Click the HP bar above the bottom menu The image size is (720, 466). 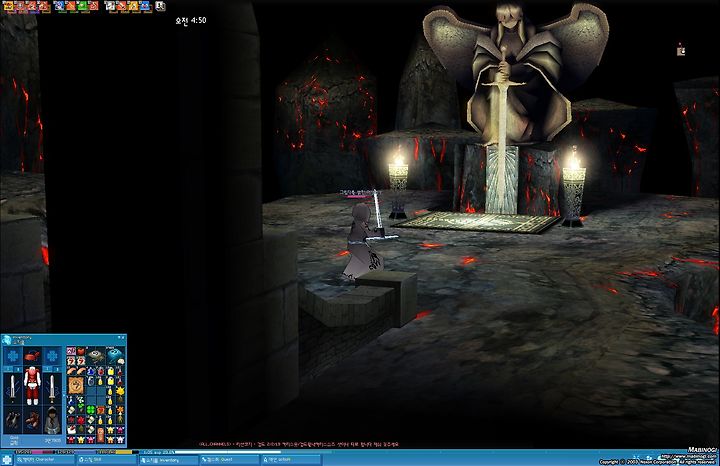point(34,452)
